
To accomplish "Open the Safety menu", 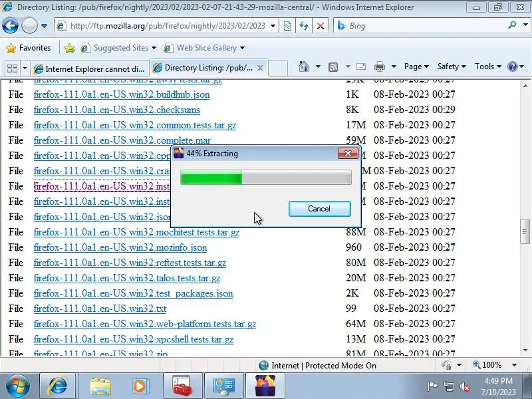I will pos(452,66).
